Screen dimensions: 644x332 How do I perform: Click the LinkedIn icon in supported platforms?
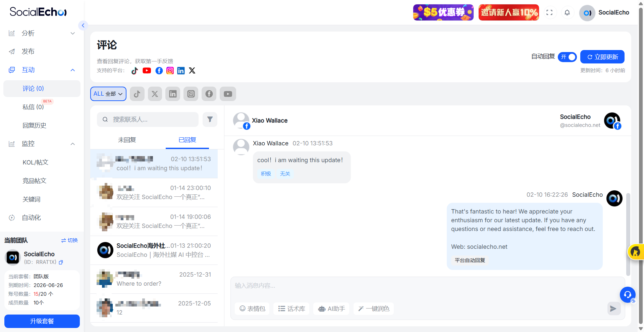(x=181, y=70)
